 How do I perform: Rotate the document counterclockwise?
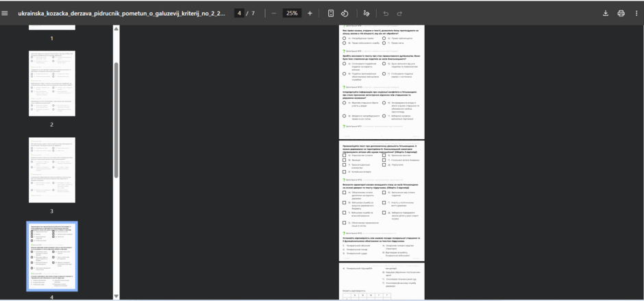(345, 13)
